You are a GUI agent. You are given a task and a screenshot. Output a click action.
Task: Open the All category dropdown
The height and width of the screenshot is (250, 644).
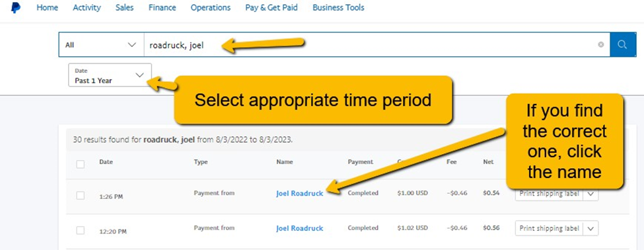tap(101, 44)
